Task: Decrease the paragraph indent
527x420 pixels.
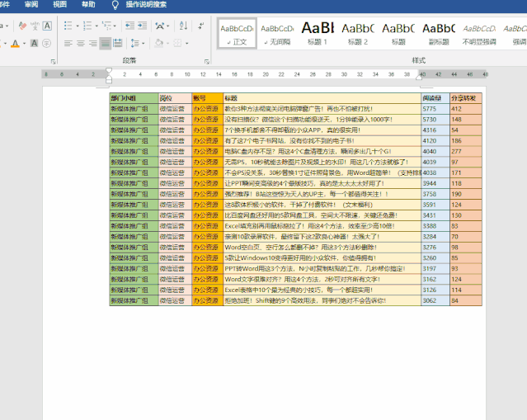Action: point(129,26)
